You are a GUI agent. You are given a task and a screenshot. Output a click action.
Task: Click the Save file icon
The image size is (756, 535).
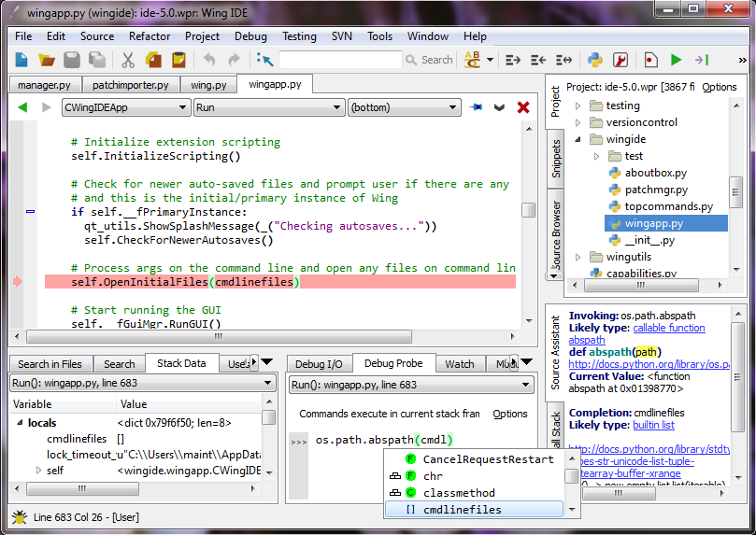point(72,60)
